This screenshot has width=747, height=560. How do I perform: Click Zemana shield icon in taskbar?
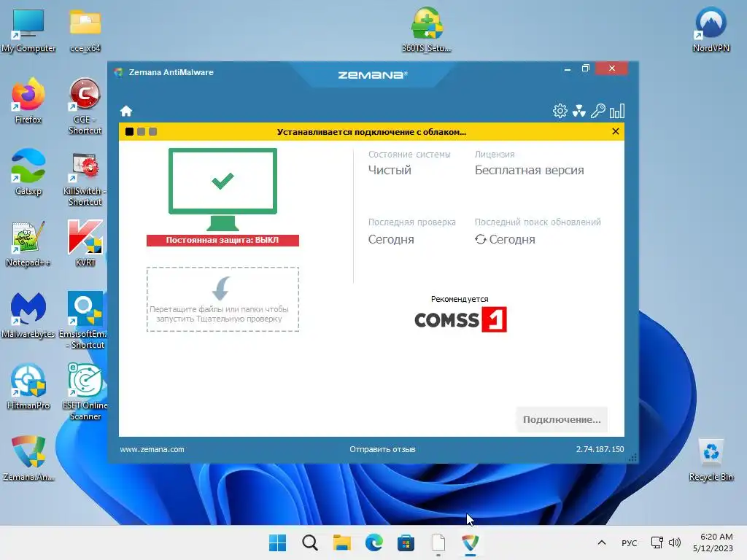[x=471, y=542]
